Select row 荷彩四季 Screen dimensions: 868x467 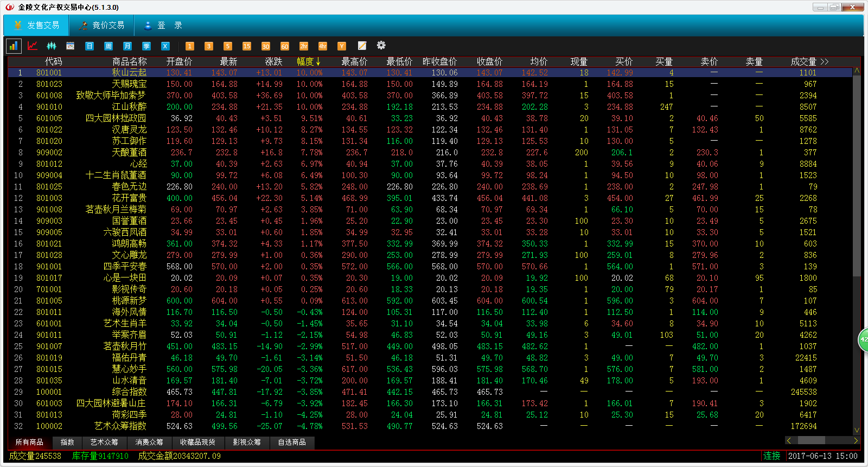click(430, 415)
